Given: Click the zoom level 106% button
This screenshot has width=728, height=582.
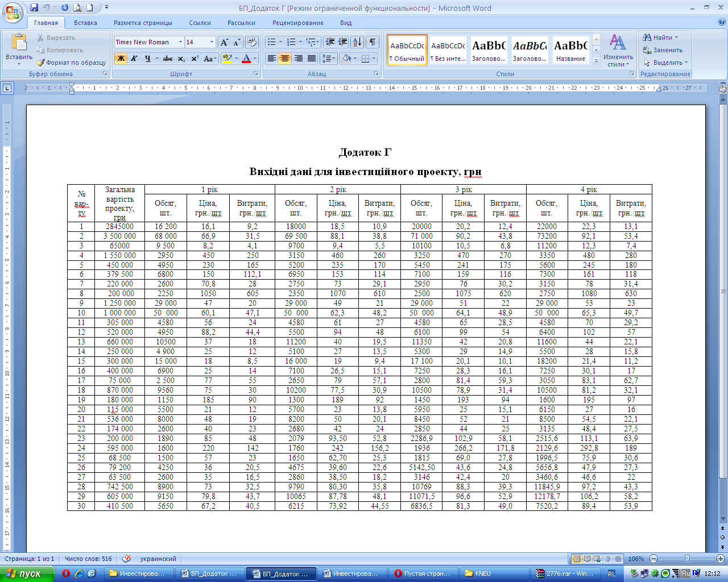Looking at the screenshot, I should [x=636, y=559].
